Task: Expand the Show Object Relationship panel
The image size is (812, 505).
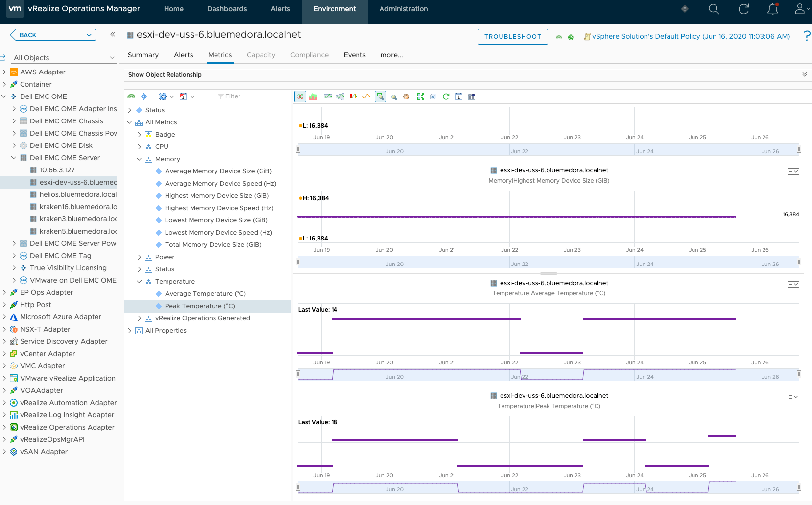Action: [x=805, y=74]
